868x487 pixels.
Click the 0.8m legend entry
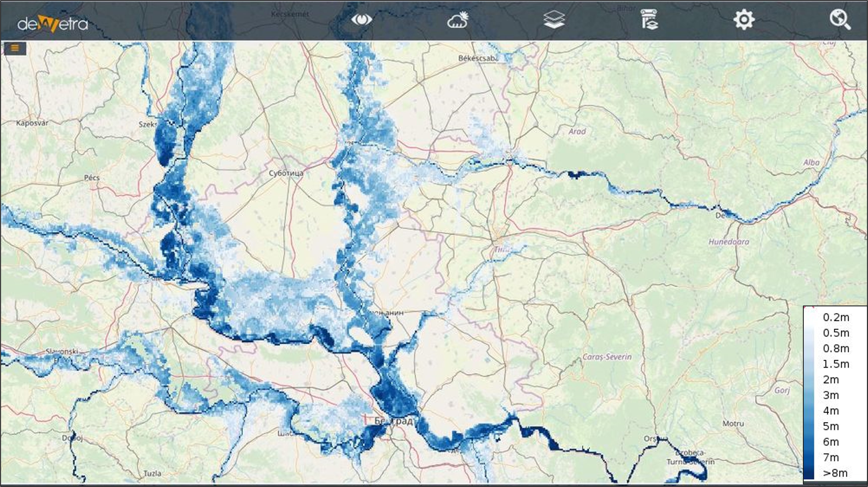click(836, 348)
